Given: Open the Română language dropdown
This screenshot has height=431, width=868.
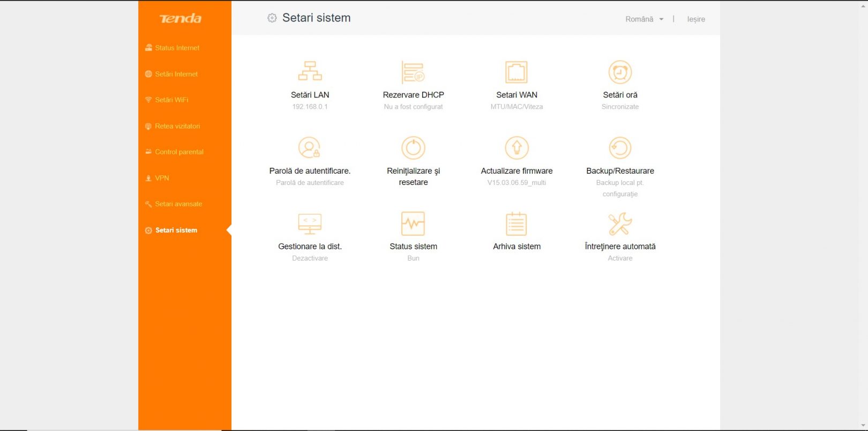Looking at the screenshot, I should (645, 19).
